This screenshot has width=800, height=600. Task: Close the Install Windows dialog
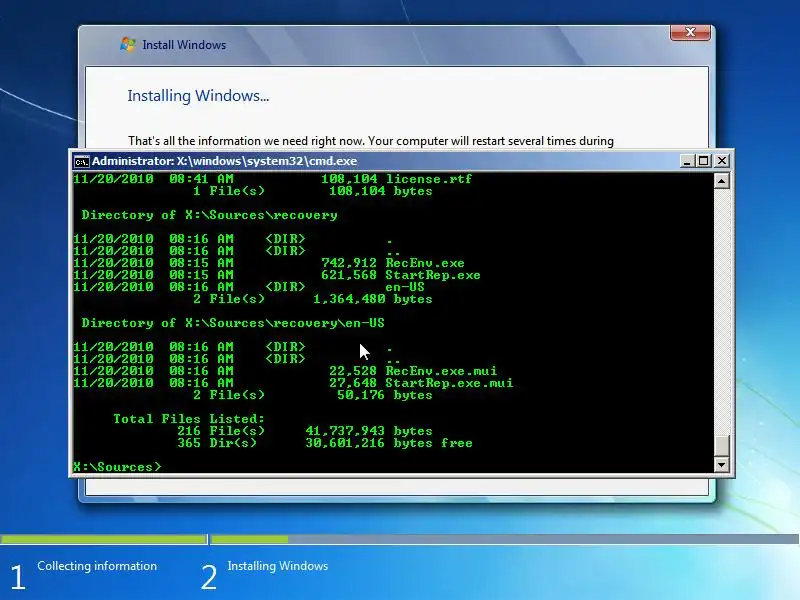[x=690, y=32]
